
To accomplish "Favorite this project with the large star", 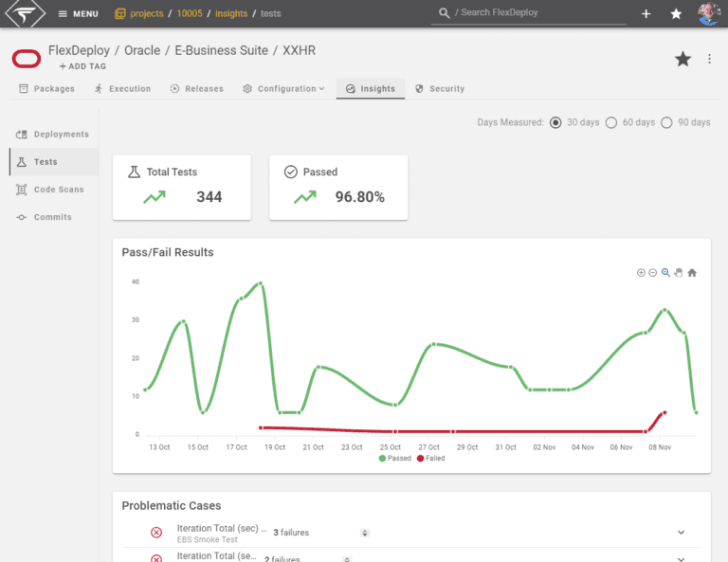I will coord(682,59).
